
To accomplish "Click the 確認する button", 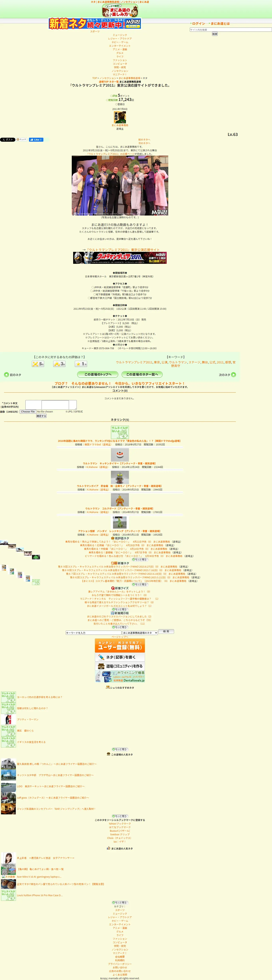I will point(41,416).
